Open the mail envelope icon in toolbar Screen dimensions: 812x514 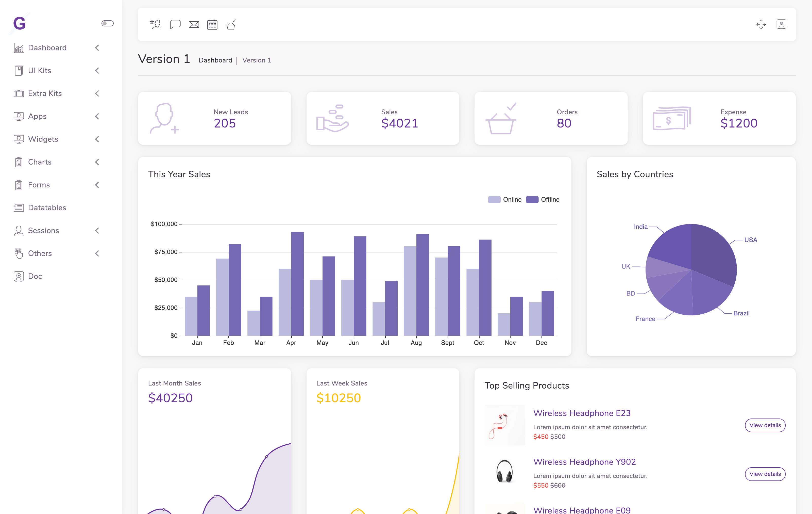click(194, 24)
